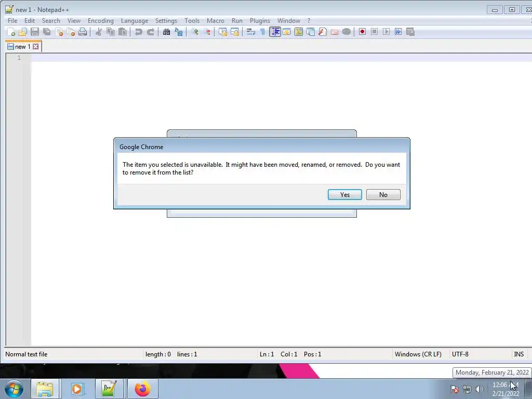The height and width of the screenshot is (399, 532).
Task: Open the question mark help menu
Action: point(309,21)
